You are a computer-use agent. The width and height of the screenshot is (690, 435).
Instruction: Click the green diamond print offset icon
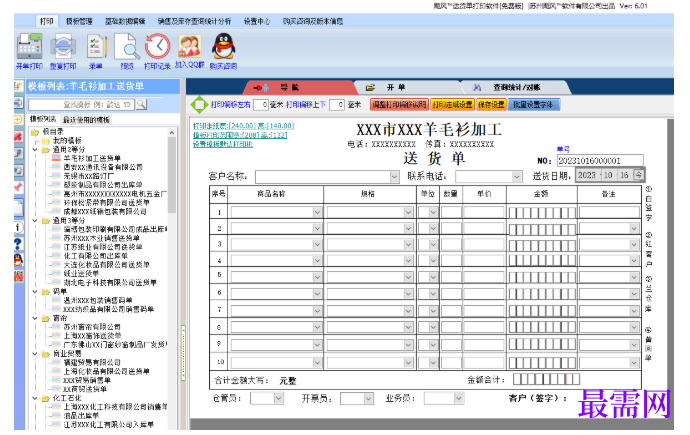199,104
